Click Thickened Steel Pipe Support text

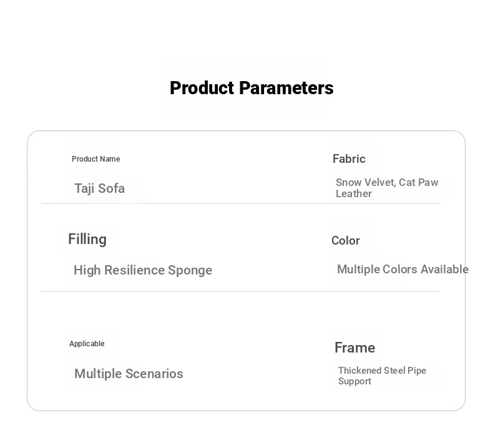tap(382, 376)
